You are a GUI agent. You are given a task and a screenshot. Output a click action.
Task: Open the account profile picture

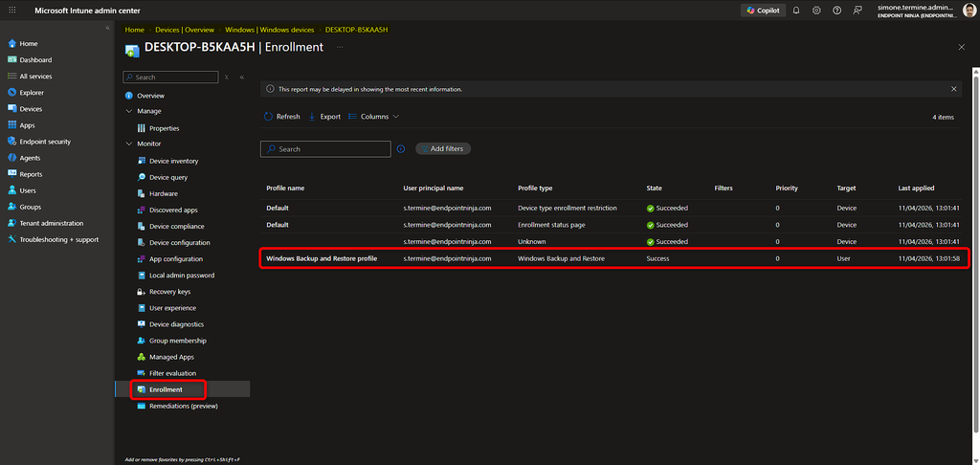click(969, 10)
